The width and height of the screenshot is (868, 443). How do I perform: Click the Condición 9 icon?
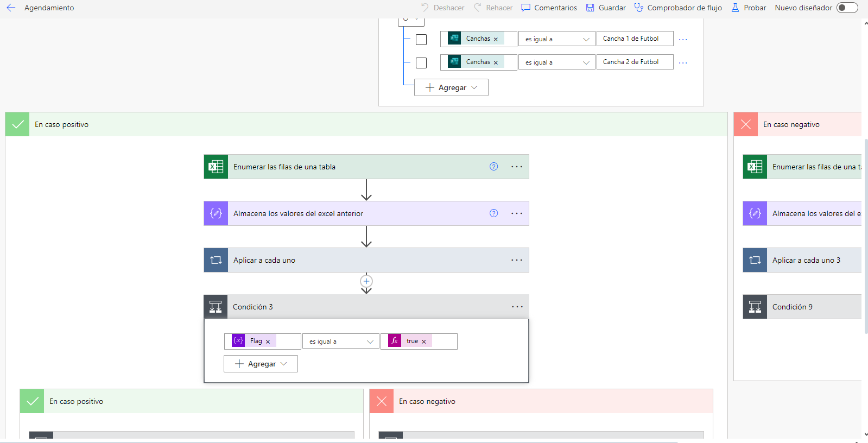click(755, 307)
